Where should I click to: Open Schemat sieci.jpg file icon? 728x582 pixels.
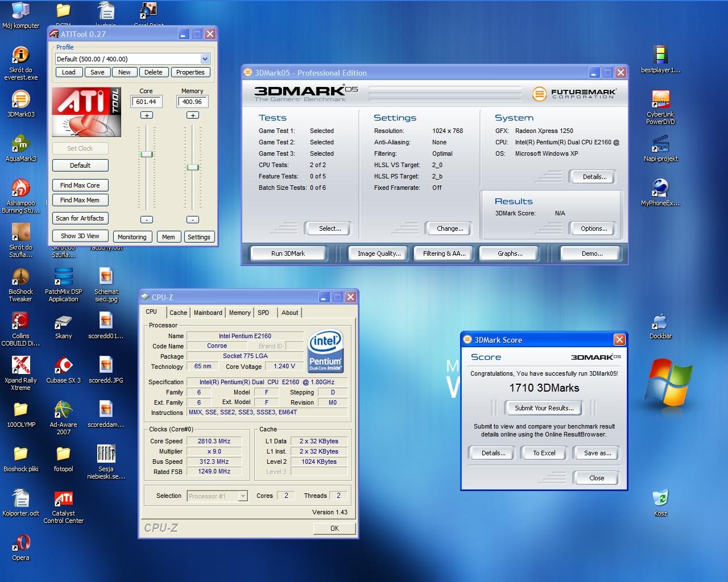[x=106, y=285]
